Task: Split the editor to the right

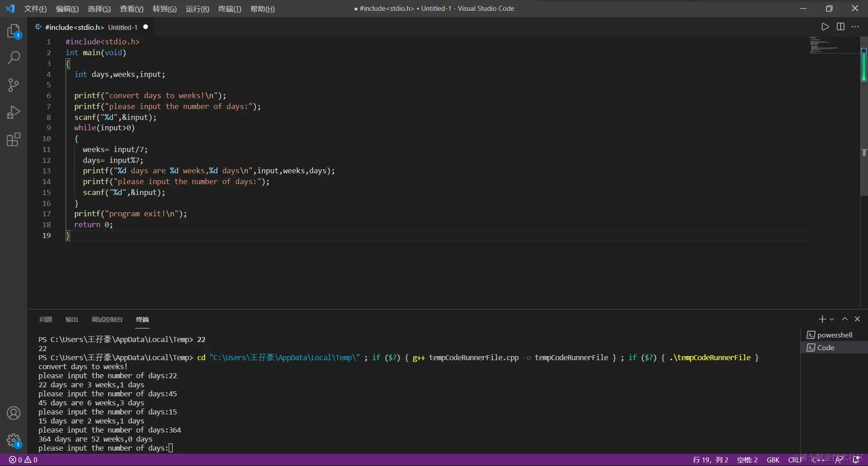Action: click(840, 27)
